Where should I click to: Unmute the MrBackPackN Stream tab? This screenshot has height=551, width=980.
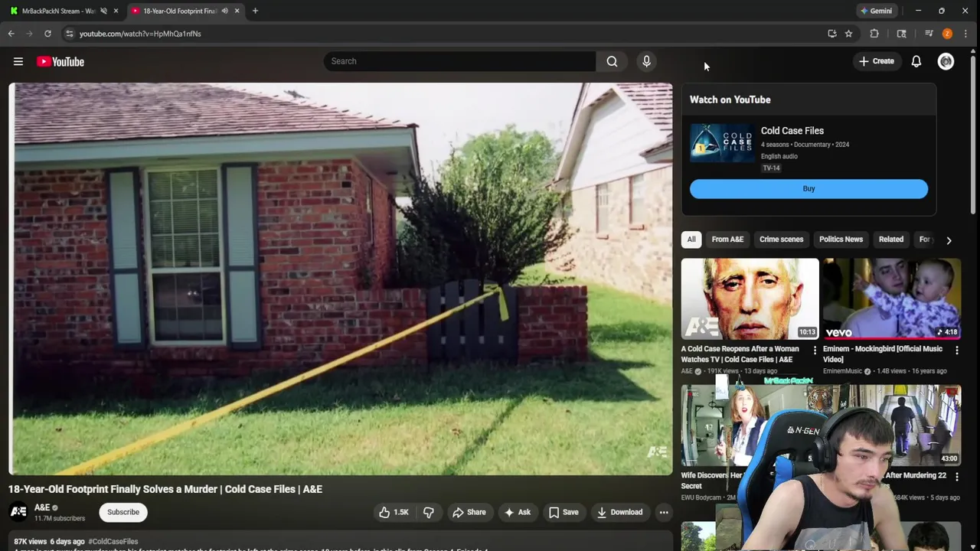103,11
